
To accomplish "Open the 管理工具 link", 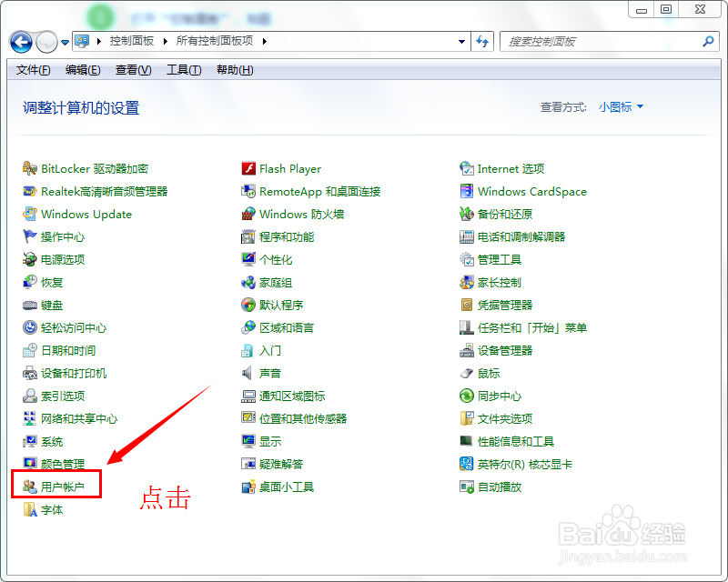I will point(500,259).
